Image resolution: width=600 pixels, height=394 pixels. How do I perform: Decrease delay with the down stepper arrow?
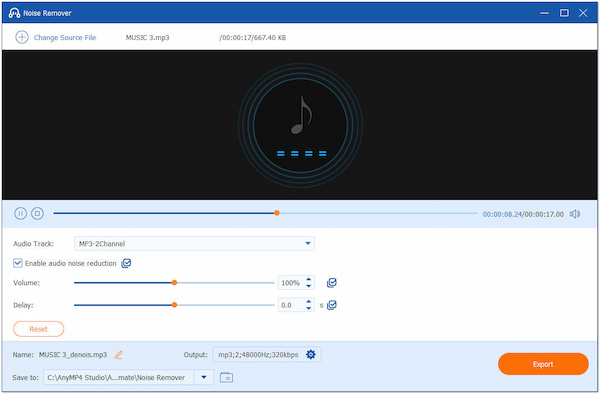tap(308, 308)
